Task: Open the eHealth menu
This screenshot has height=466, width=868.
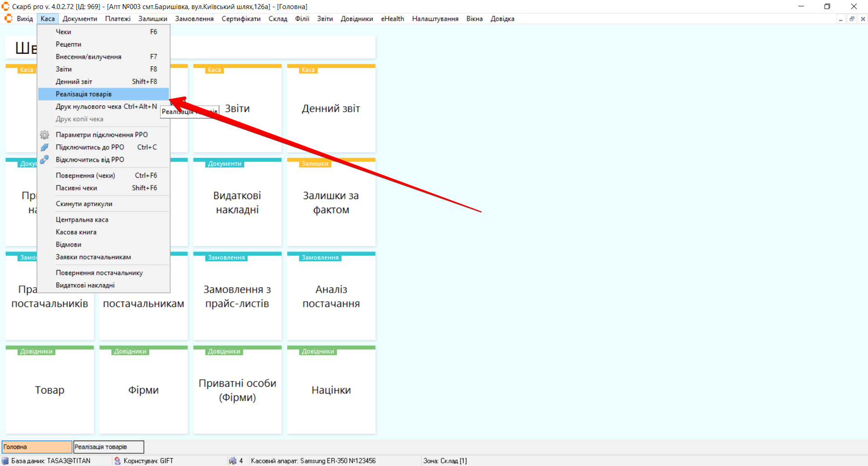Action: click(392, 19)
